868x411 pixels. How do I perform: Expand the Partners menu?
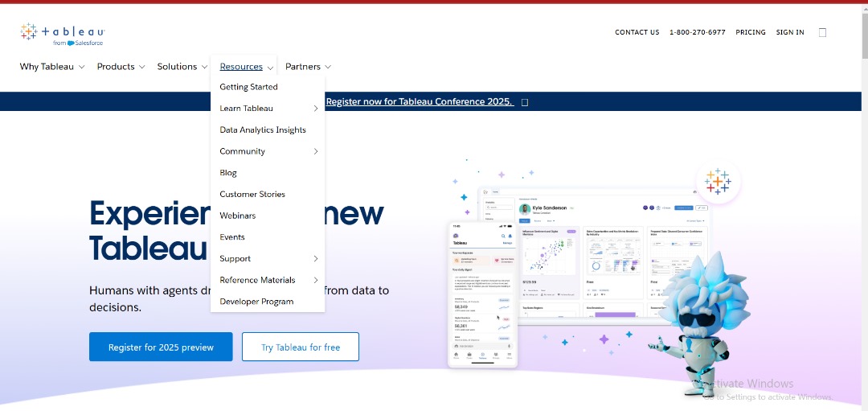coord(308,67)
